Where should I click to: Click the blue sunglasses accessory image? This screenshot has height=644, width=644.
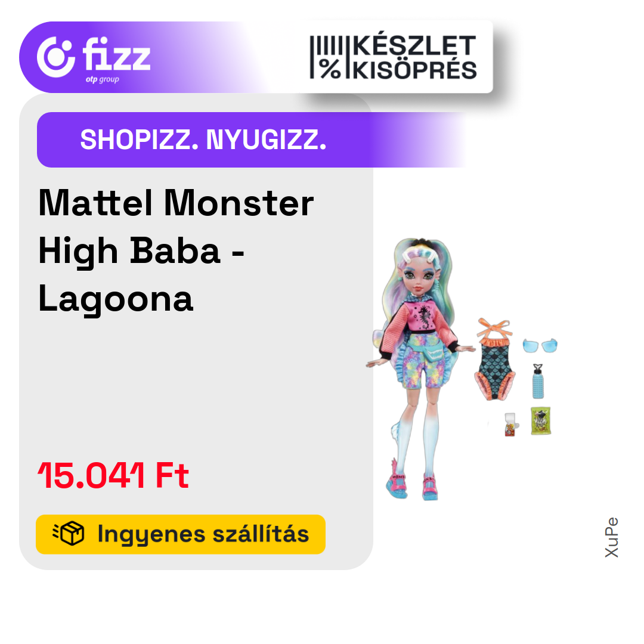[x=540, y=345]
